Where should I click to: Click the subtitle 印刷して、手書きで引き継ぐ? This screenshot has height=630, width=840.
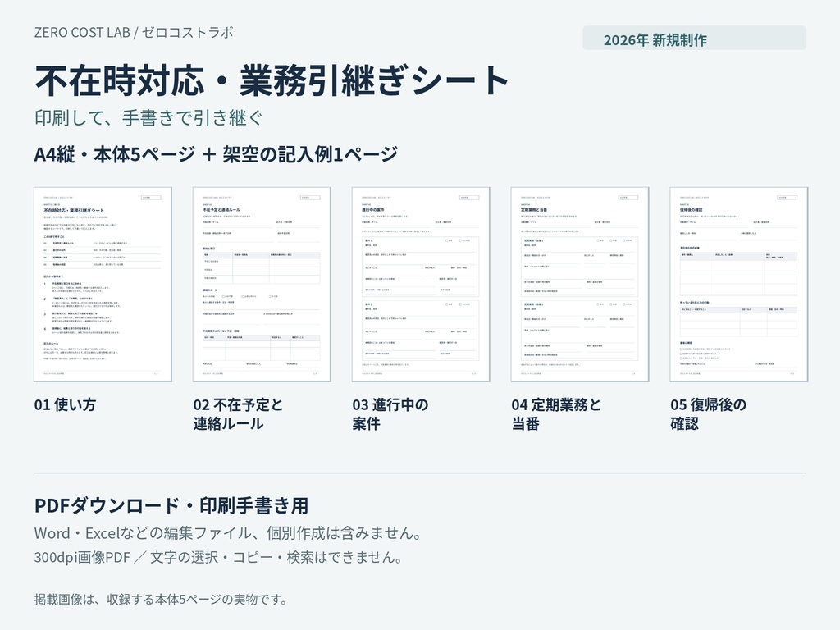pyautogui.click(x=148, y=118)
